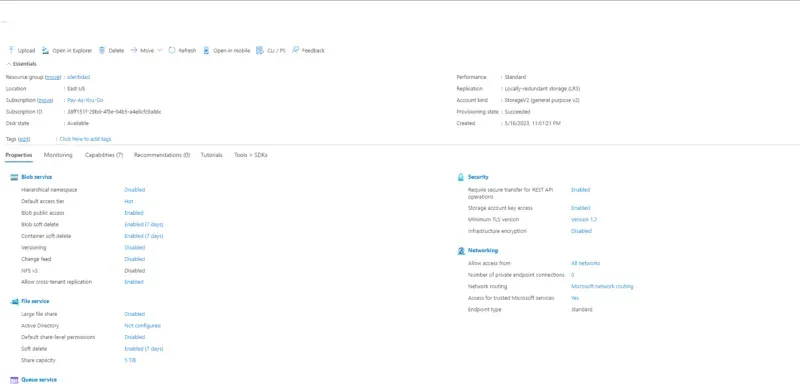Click File service Soft delete Enabled value
The width and height of the screenshot is (800, 384).
click(144, 349)
